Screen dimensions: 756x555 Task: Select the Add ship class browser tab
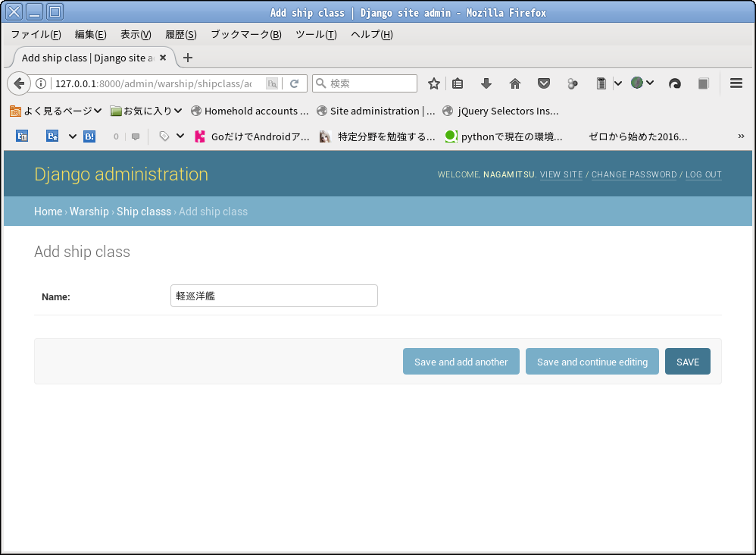88,58
